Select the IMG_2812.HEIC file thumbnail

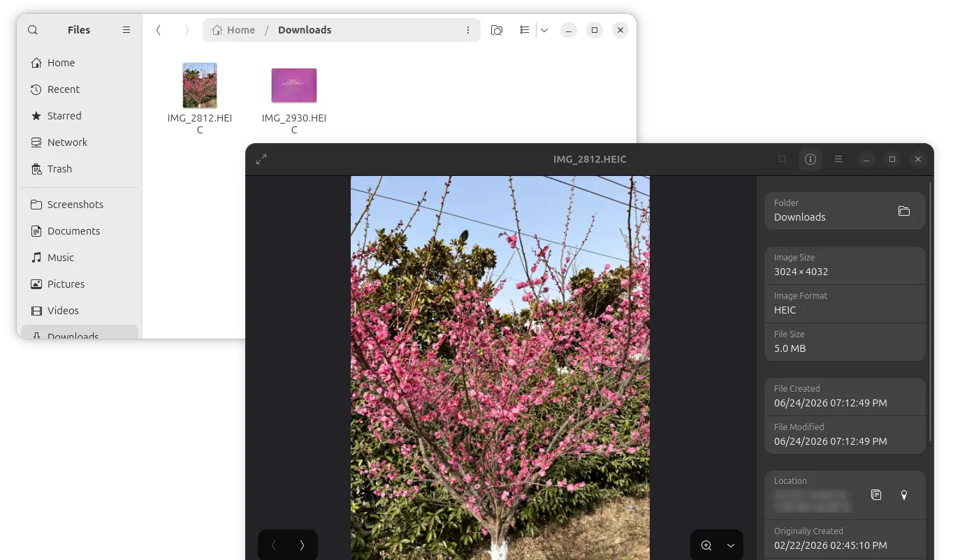200,85
